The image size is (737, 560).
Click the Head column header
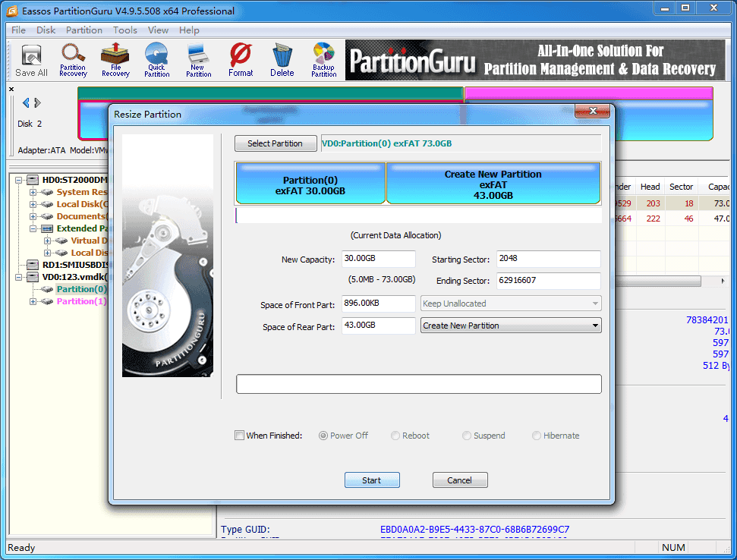coord(650,187)
